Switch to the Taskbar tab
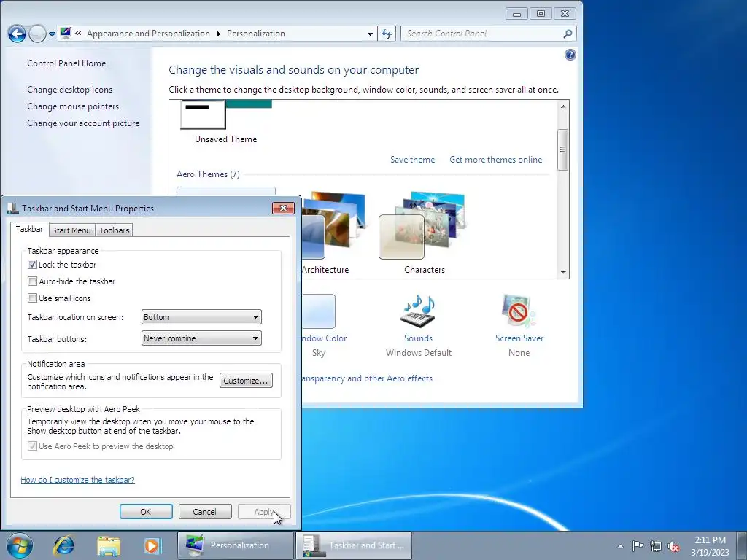This screenshot has width=747, height=560. (29, 229)
